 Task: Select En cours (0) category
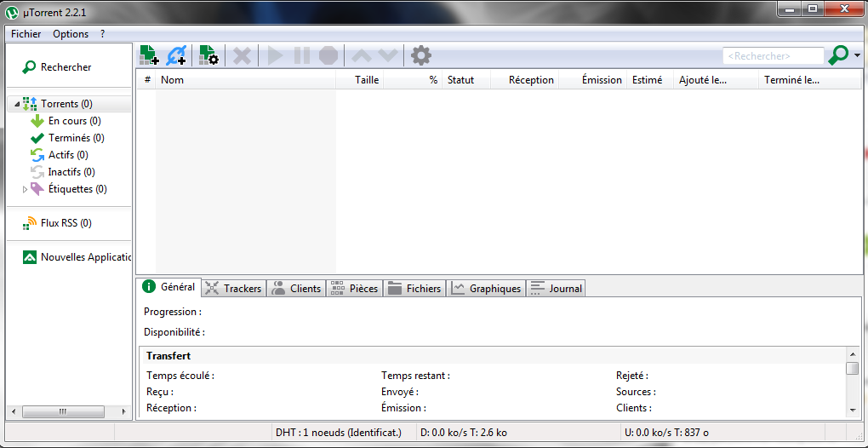[75, 121]
